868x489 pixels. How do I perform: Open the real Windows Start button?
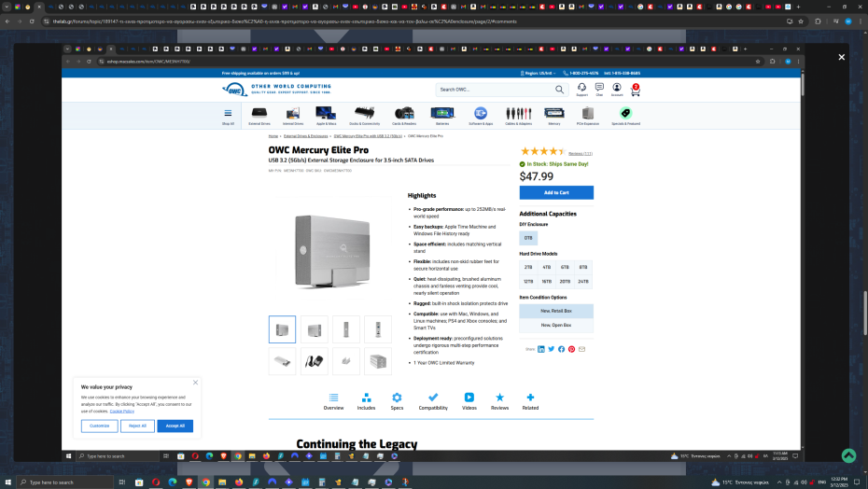[7, 482]
